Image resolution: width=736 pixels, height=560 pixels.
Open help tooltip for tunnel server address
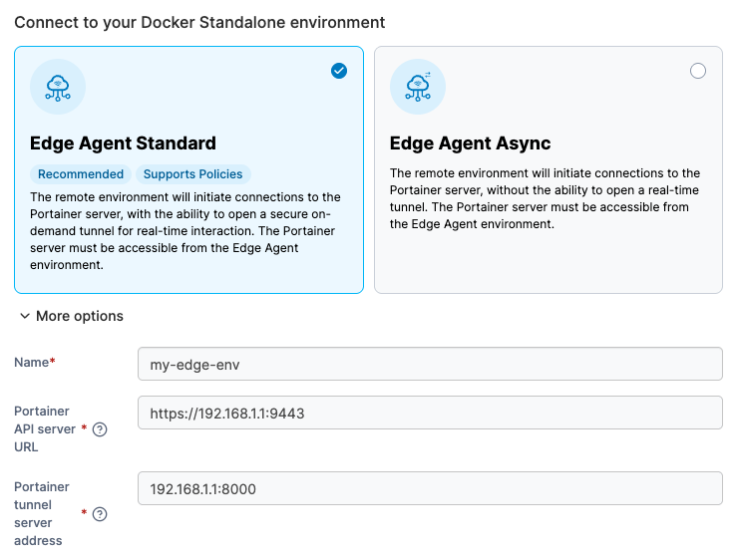(100, 514)
